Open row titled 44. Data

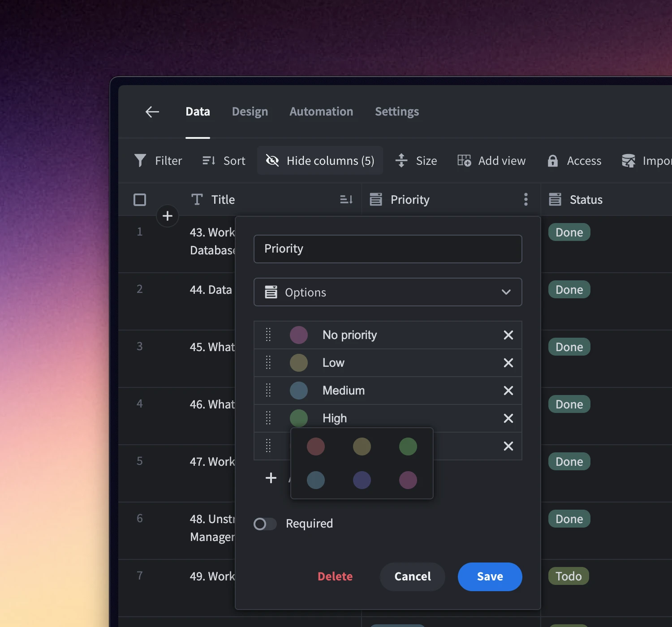coord(211,290)
